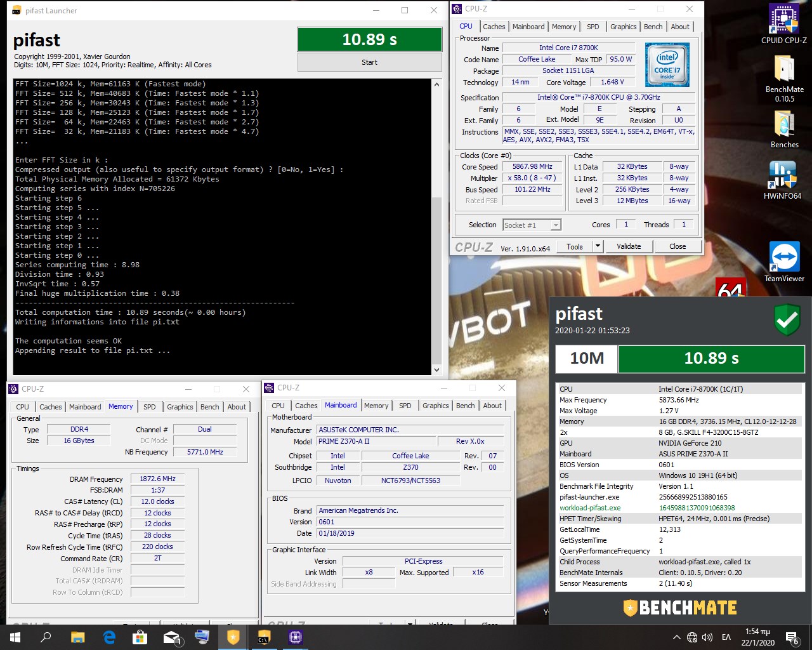Click scroll down arrow of pifast console
The width and height of the screenshot is (812, 650).
click(436, 369)
